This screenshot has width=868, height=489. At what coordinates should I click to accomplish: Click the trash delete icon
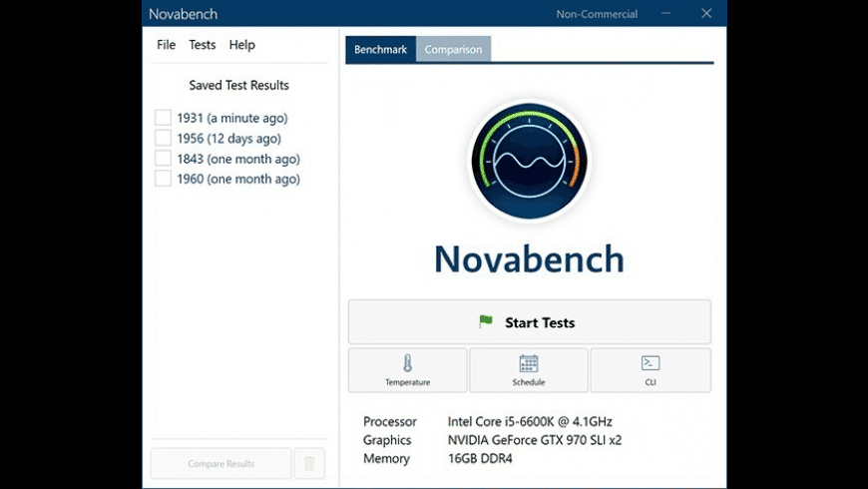point(309,463)
